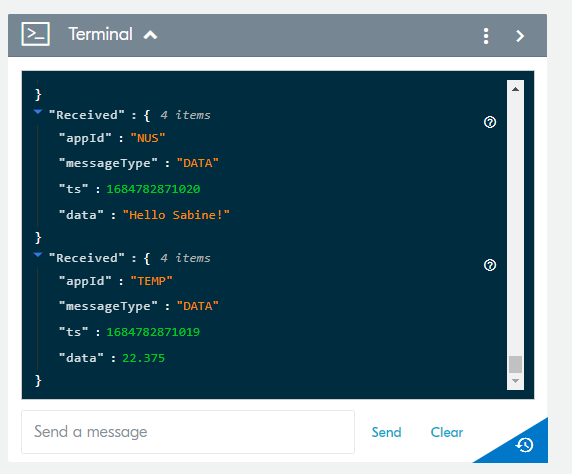Click the Terminal prompt icon in header
Screen dimensions: 572x474
[x=35, y=34]
